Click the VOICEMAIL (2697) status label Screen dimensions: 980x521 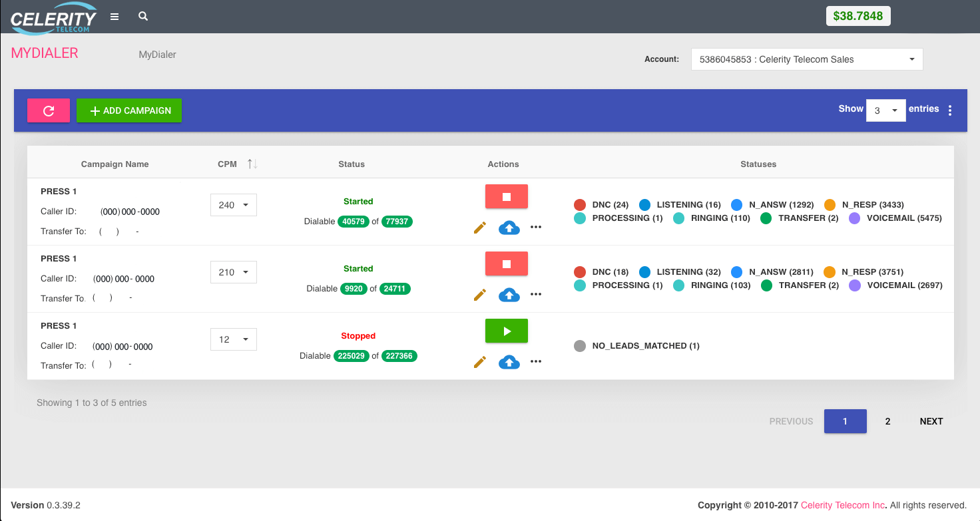click(x=905, y=285)
